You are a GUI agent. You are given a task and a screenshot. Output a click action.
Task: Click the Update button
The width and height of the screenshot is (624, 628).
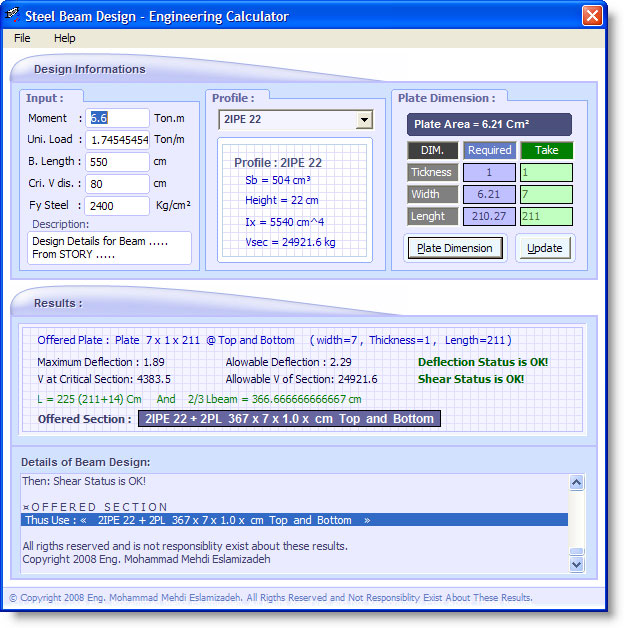(545, 248)
